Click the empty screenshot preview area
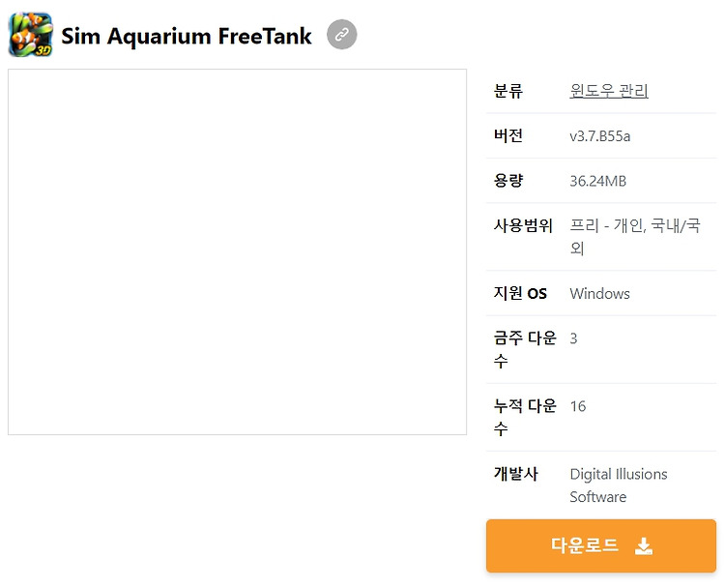725x588 pixels. tap(237, 251)
